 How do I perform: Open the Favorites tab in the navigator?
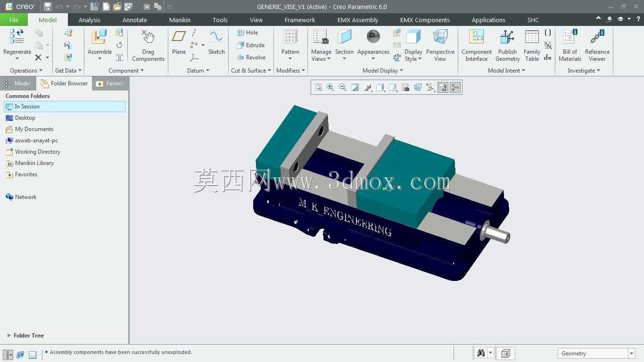click(x=110, y=83)
